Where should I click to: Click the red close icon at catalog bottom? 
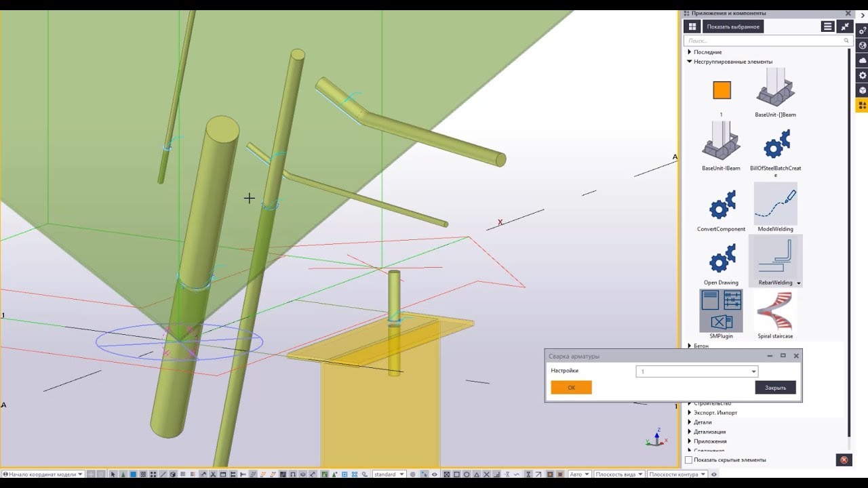pos(844,460)
